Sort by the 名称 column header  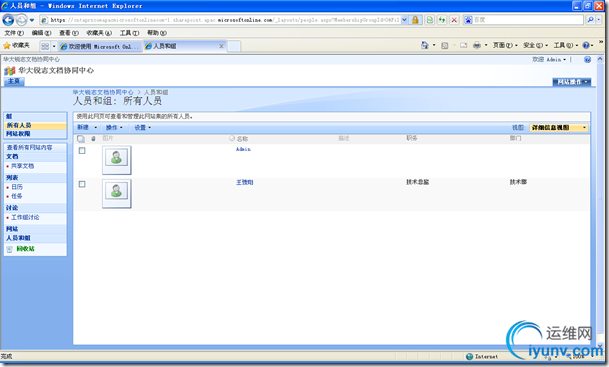click(242, 139)
